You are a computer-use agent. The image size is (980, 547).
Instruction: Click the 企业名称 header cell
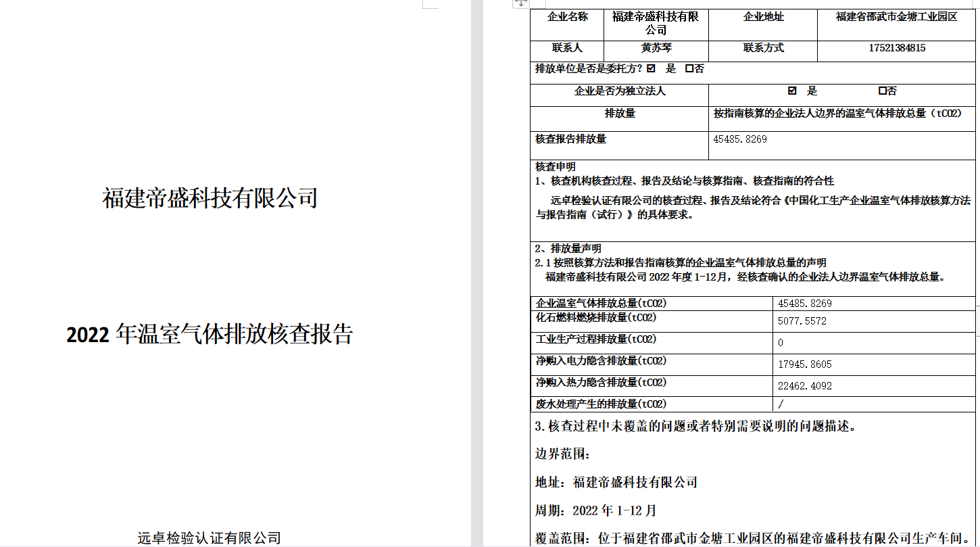click(567, 17)
